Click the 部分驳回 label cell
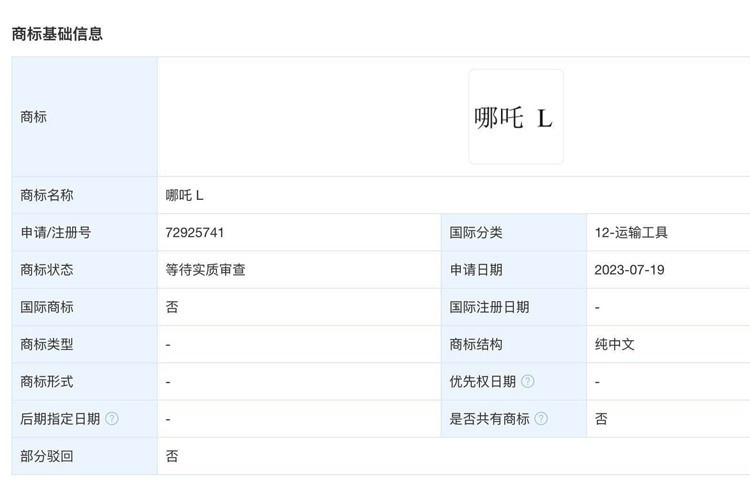 [x=85, y=456]
